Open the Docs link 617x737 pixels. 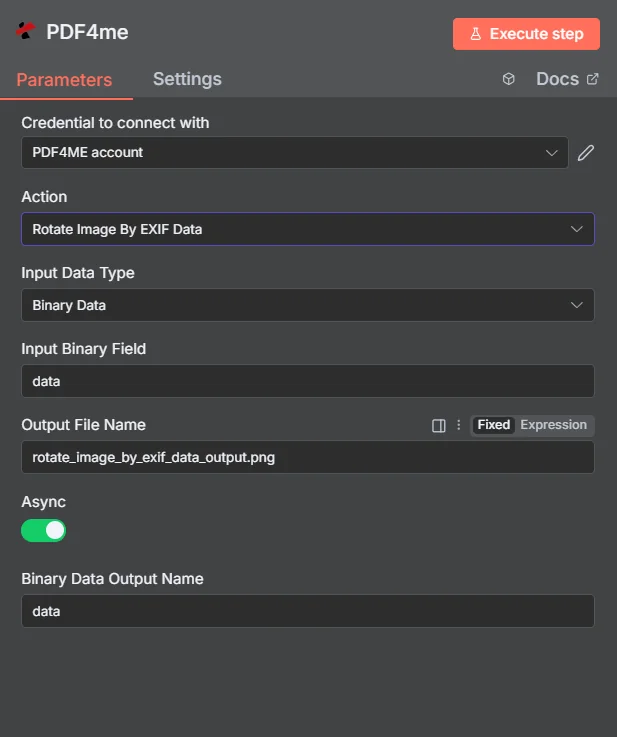point(567,79)
